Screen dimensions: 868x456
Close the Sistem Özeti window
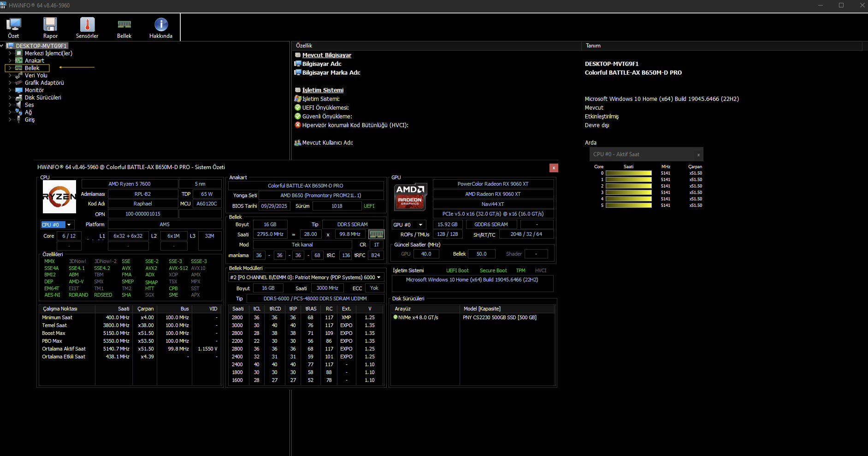[554, 168]
